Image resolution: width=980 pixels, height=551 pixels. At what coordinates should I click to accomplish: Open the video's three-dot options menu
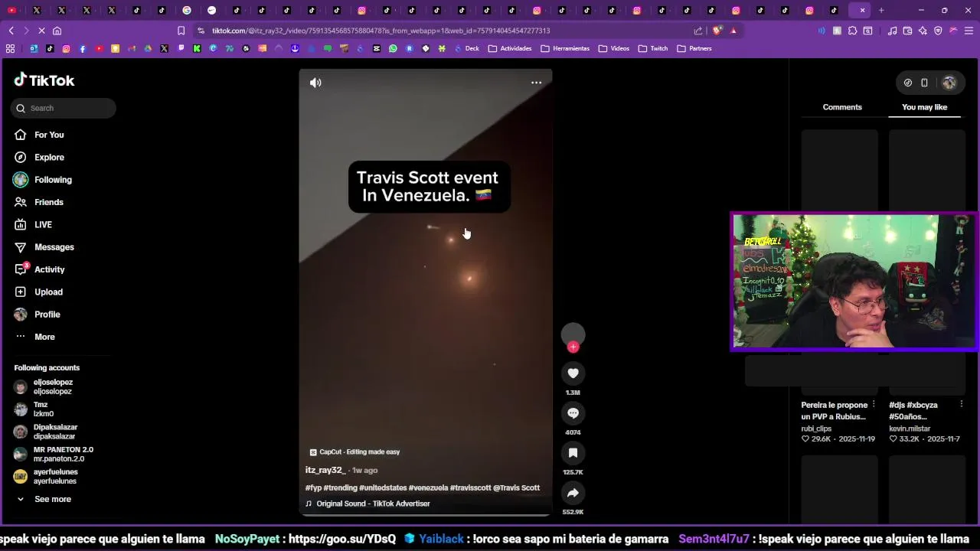(536, 83)
